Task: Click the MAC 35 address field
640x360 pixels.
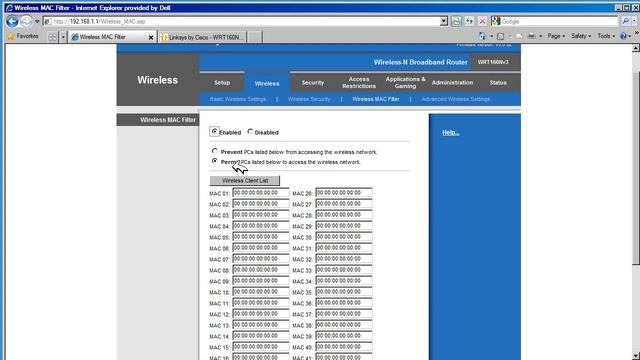Action: (344, 292)
